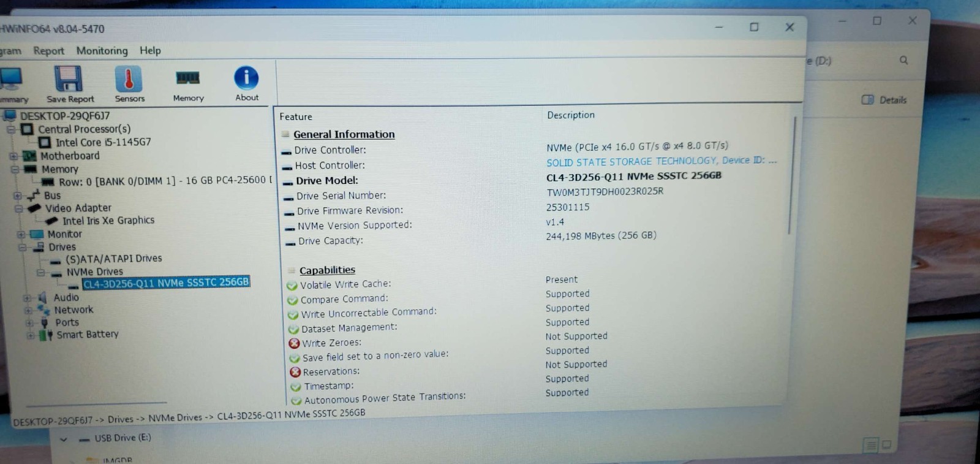Select the Motherboard icon in tree
Screen dimensions: 980x464
pos(29,156)
